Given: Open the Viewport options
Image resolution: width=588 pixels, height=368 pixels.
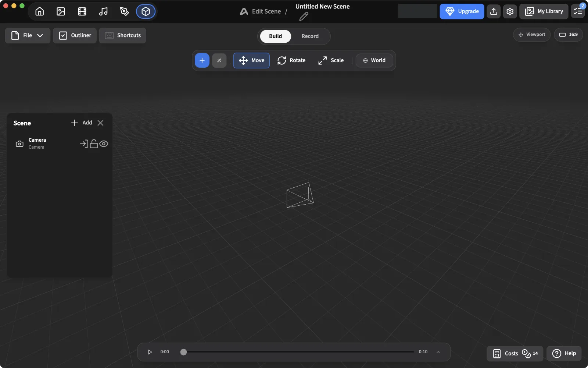Looking at the screenshot, I should pos(532,35).
